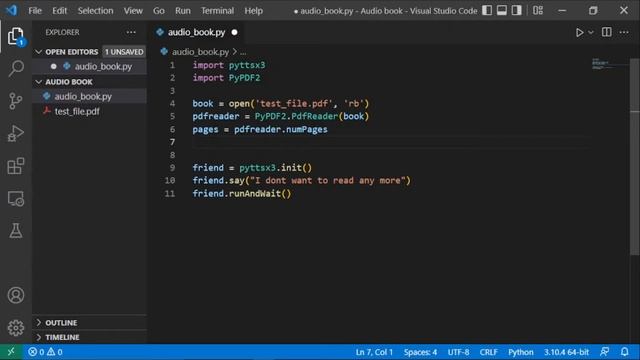Place cursor on empty line 7
The image size is (640, 360).
coord(390,142)
